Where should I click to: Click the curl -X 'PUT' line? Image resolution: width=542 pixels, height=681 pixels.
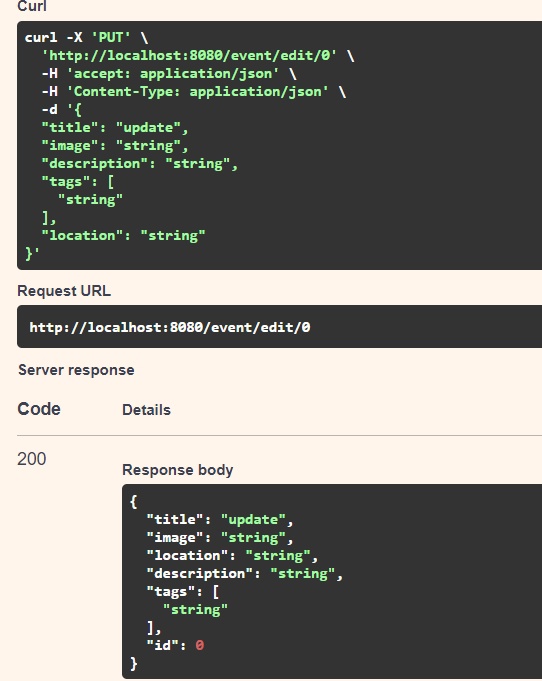[x=86, y=38]
